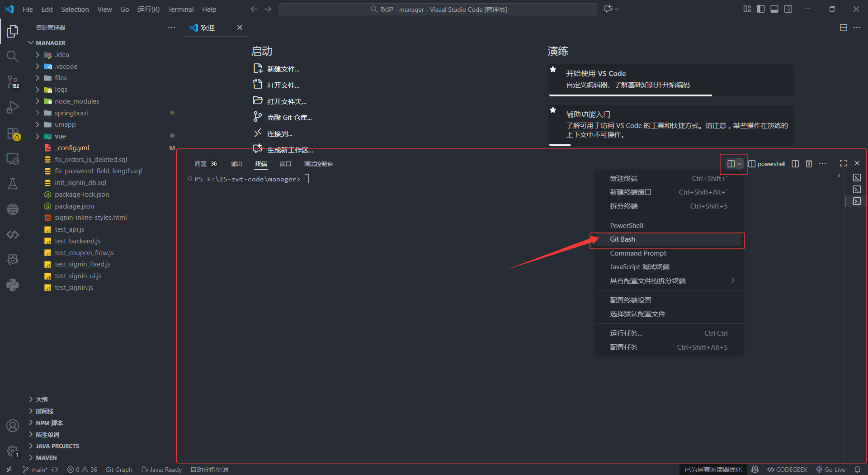Open Explorer more actions ellipsis
Screen dimensions: 868x475
[172, 28]
